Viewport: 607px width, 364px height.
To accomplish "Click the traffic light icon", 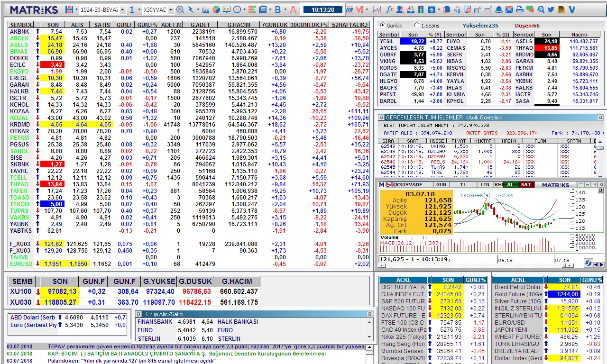I will point(420,9).
